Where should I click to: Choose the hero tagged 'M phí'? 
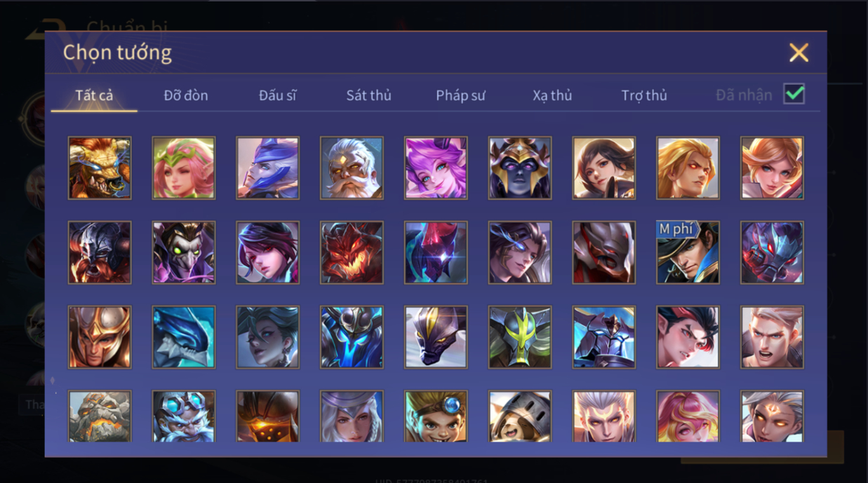(688, 253)
